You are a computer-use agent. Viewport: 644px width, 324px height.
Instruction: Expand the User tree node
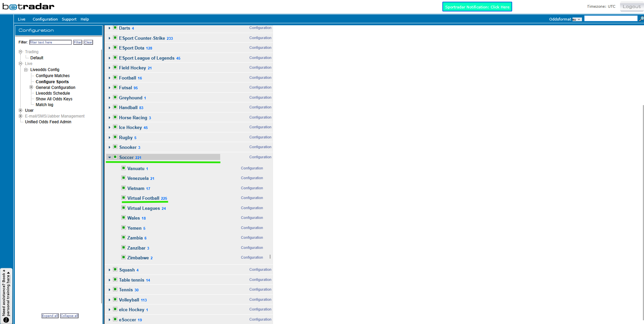pyautogui.click(x=21, y=110)
